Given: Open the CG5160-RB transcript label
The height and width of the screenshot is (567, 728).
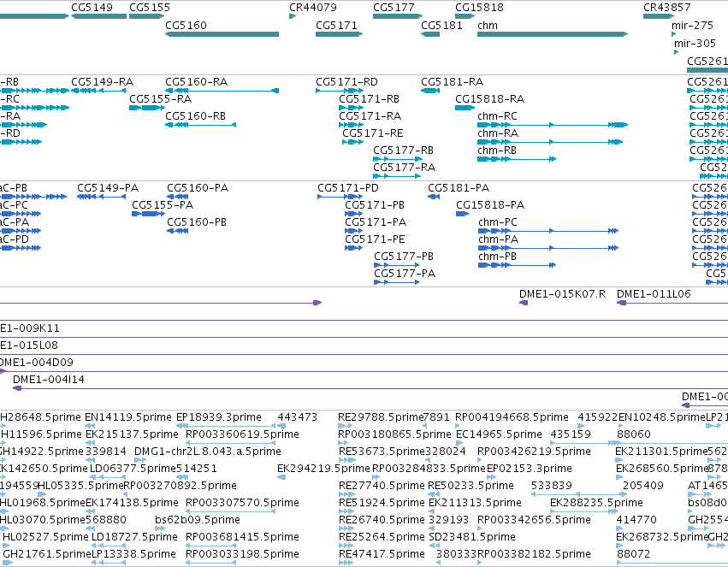Looking at the screenshot, I should [195, 116].
